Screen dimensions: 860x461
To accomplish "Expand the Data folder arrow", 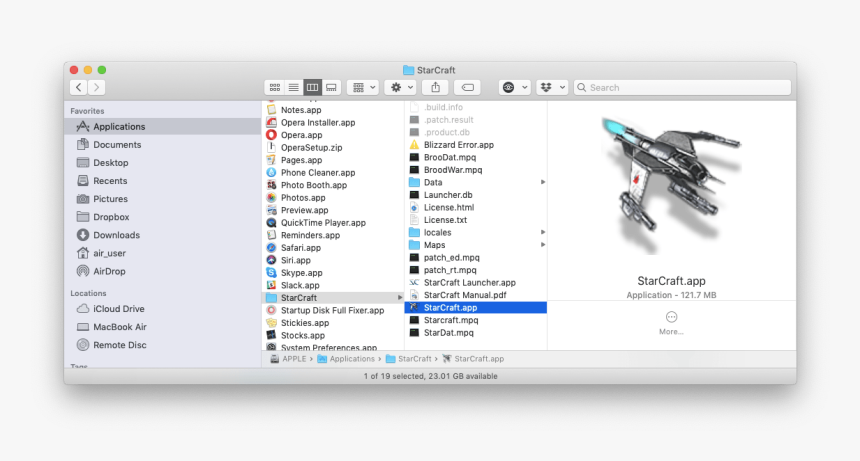I will pyautogui.click(x=543, y=183).
